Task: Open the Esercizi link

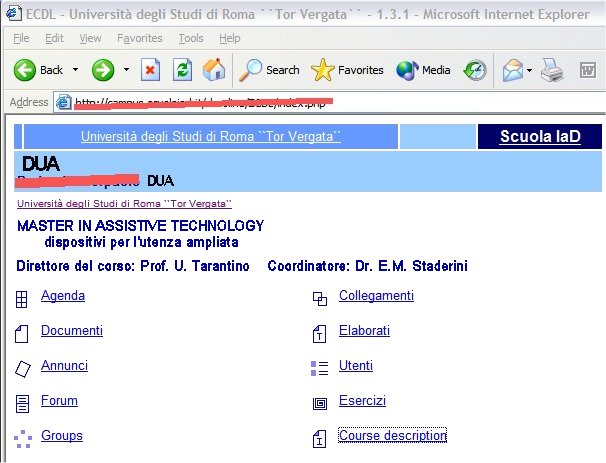Action: point(363,400)
